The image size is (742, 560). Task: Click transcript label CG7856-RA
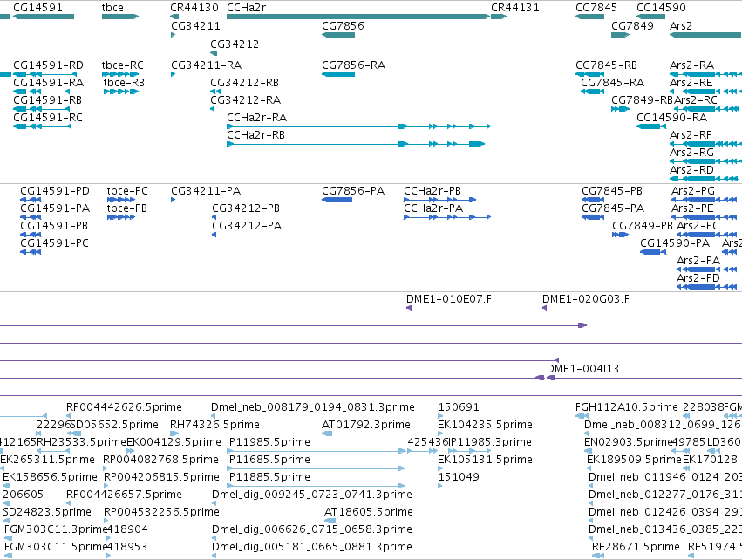pyautogui.click(x=353, y=65)
